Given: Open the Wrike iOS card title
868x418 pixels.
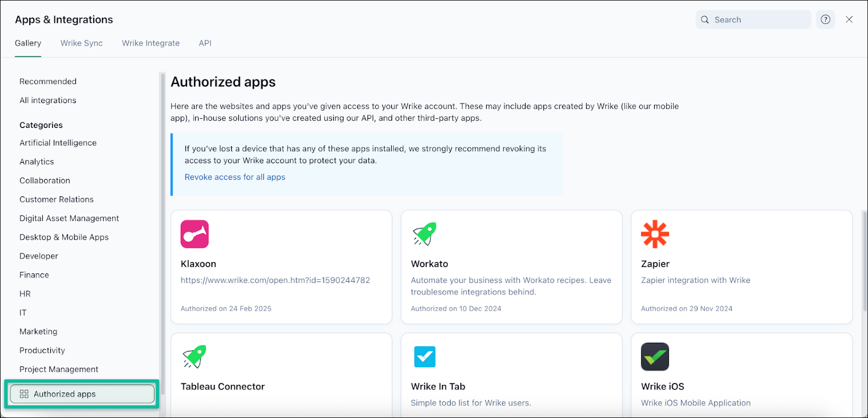Looking at the screenshot, I should click(x=663, y=387).
